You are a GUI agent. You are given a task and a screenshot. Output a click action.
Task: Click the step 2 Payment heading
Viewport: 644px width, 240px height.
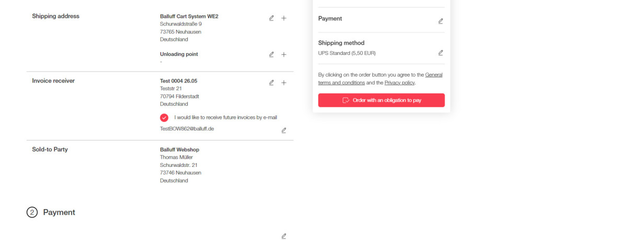(59, 212)
